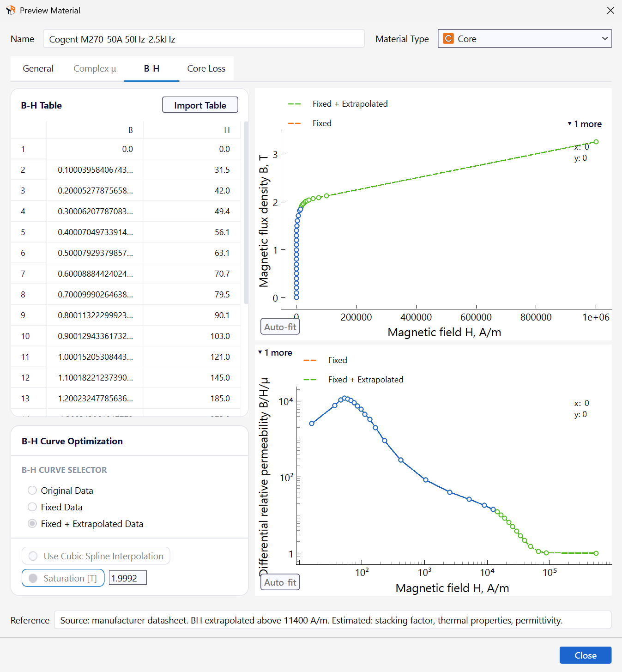Click the peak point of permeability curve
Viewport: 622px width, 672px height.
(344, 398)
